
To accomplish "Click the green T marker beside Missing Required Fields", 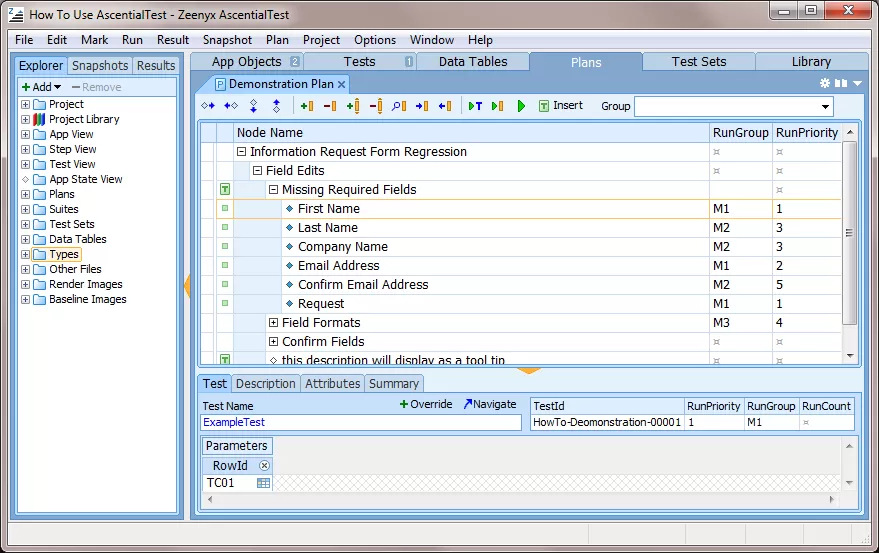I will 225,190.
